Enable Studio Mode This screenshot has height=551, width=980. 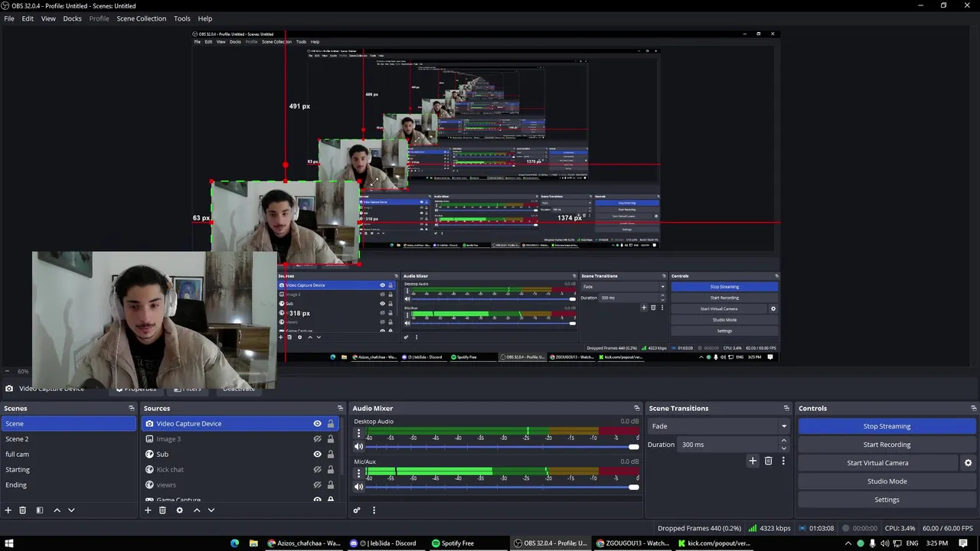(x=887, y=481)
